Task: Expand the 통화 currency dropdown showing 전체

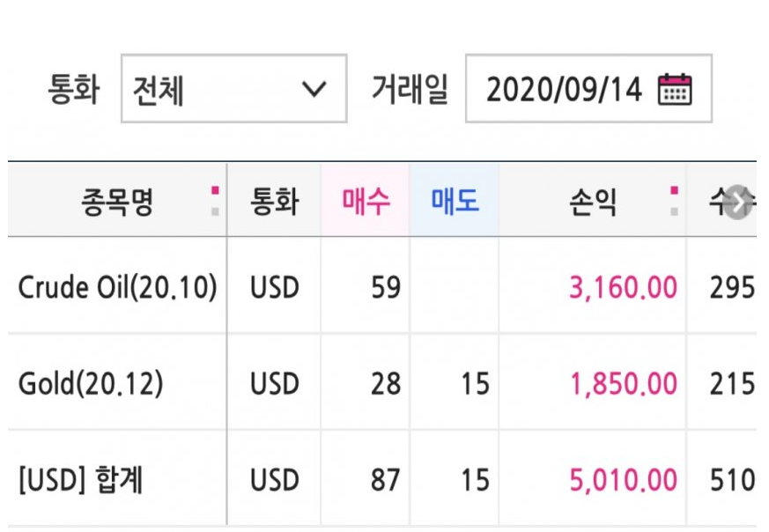Action: pyautogui.click(x=234, y=88)
